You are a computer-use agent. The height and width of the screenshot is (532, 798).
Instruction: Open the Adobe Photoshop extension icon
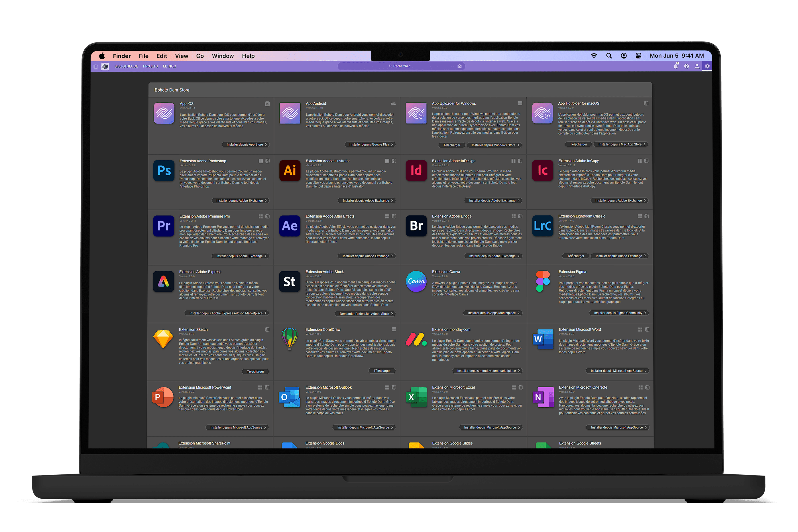164,171
